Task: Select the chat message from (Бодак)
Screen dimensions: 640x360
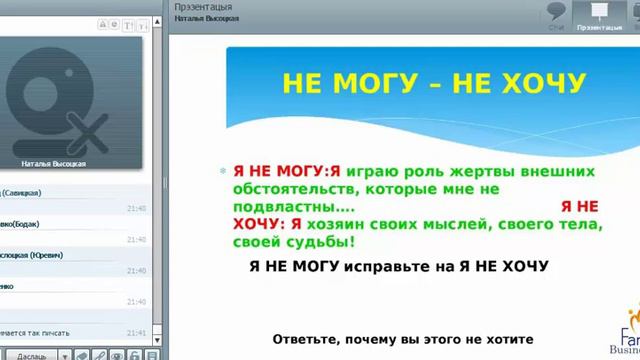Action: pos(75,231)
